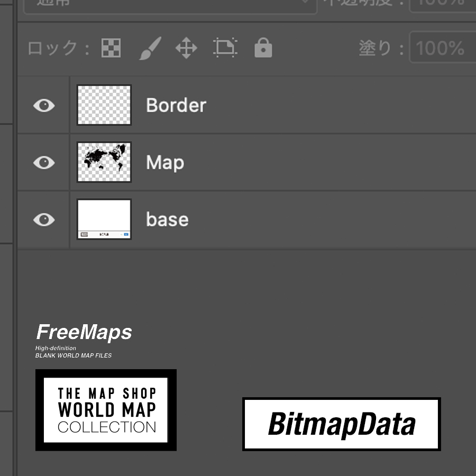This screenshot has width=476, height=476.
Task: Hide the Border layer with its eye icon
Action: click(44, 105)
